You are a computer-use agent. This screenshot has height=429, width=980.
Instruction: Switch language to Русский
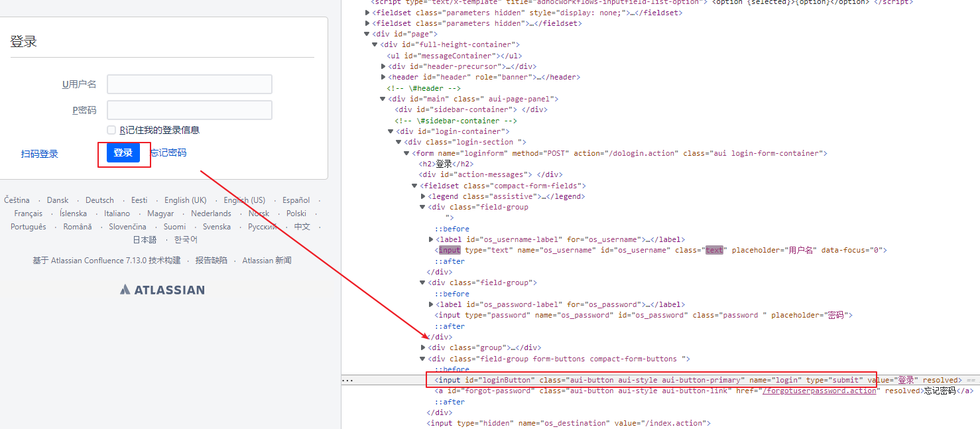[x=263, y=227]
